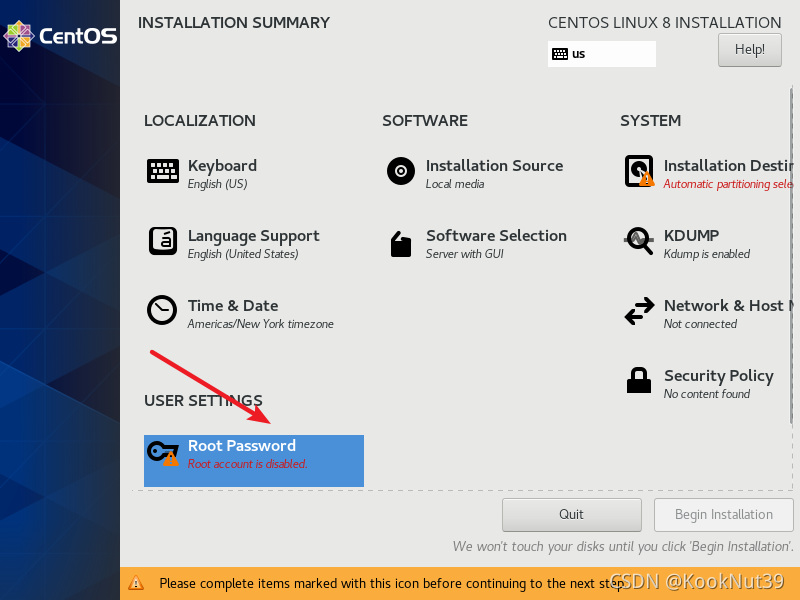Viewport: 800px width, 600px height.
Task: Click the Network & Host arrows icon
Action: (x=639, y=311)
